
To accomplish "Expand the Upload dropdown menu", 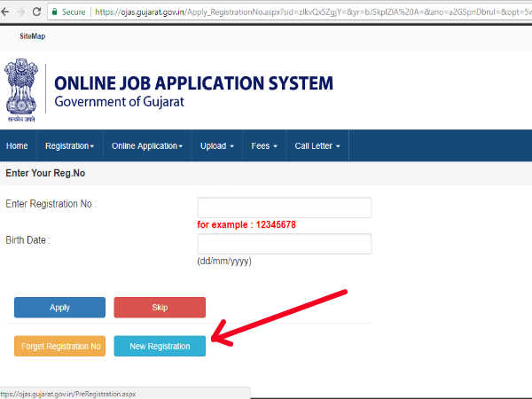I will (217, 145).
